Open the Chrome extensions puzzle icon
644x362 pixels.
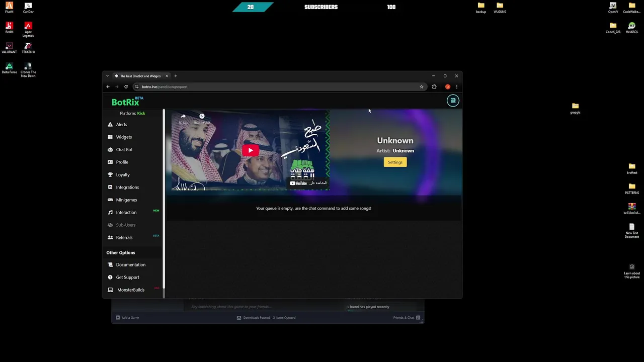(434, 86)
